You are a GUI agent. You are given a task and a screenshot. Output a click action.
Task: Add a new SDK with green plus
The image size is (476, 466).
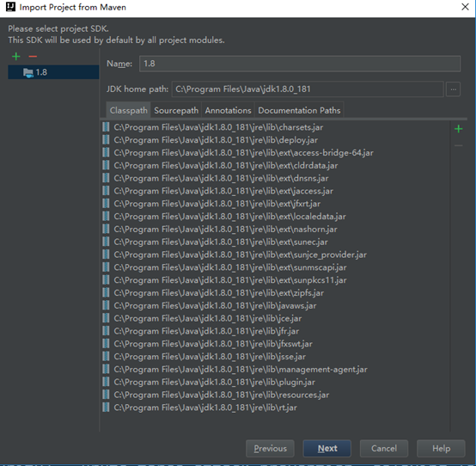[x=15, y=56]
